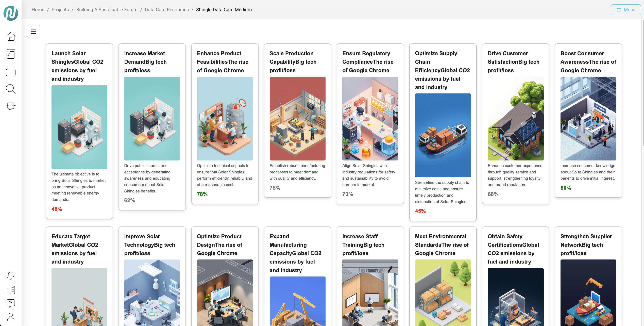Screen dimensions: 644x326
Task: Open the help question mark icon
Action: tap(11, 303)
